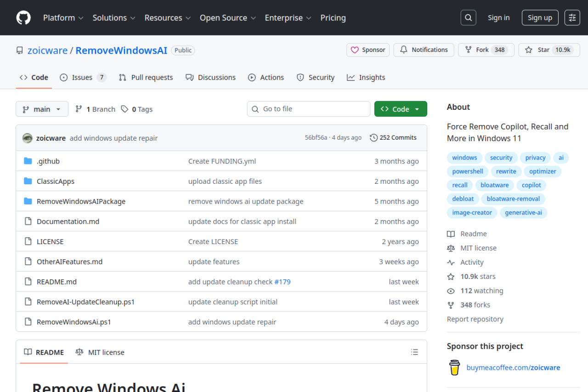
Task: Toggle Notifications for this repository
Action: point(424,50)
